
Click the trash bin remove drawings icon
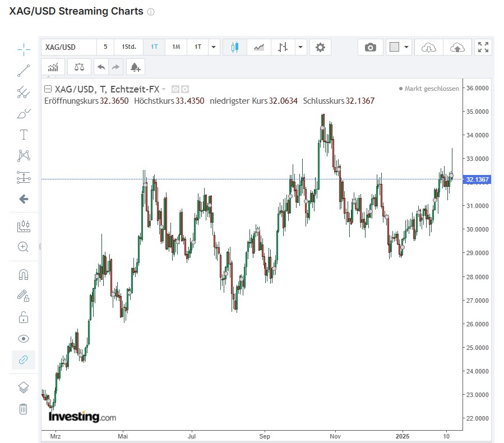click(x=23, y=409)
